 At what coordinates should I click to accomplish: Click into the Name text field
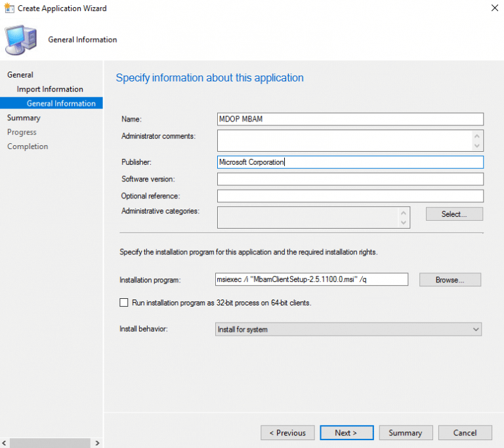(x=350, y=119)
